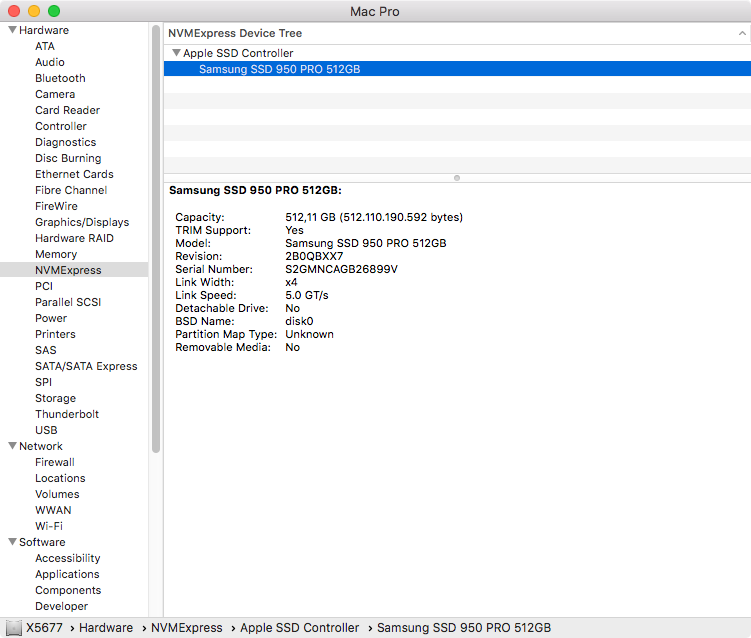The height and width of the screenshot is (638, 751).
Task: Click Hardware in the path bar
Action: tap(106, 627)
